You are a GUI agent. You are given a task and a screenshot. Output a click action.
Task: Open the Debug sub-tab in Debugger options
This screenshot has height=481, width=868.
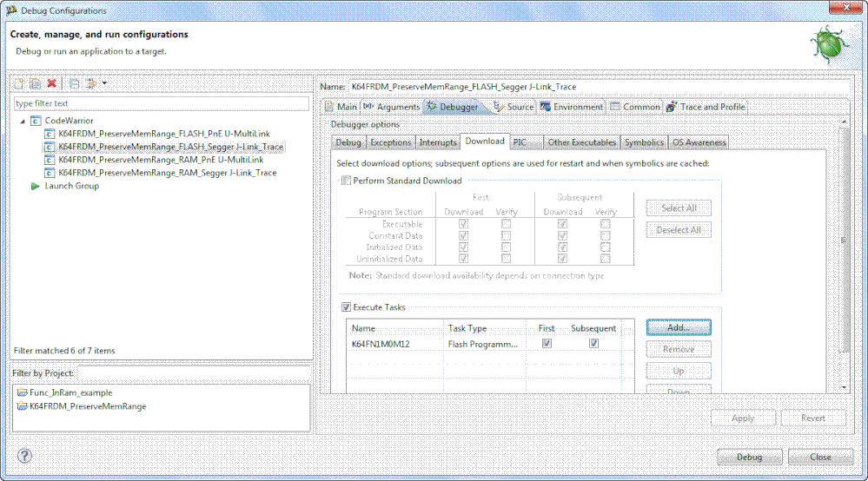point(348,142)
